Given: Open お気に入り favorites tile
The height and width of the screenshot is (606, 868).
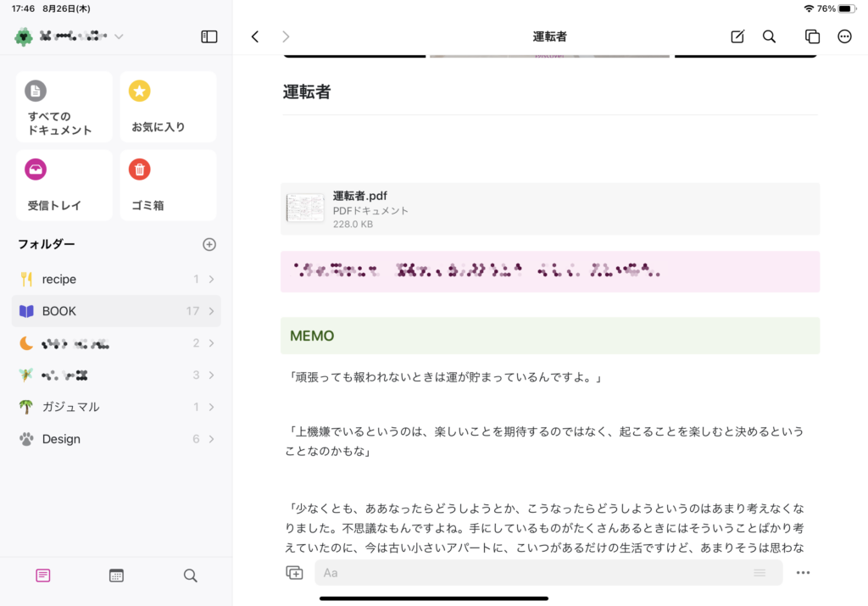Looking at the screenshot, I should (168, 107).
